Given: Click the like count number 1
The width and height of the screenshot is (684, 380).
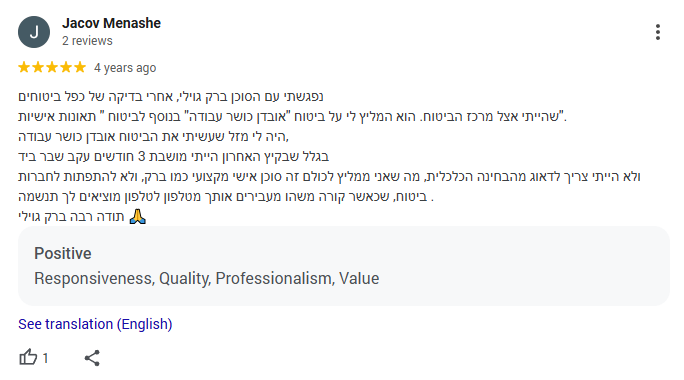Looking at the screenshot, I should tap(45, 358).
